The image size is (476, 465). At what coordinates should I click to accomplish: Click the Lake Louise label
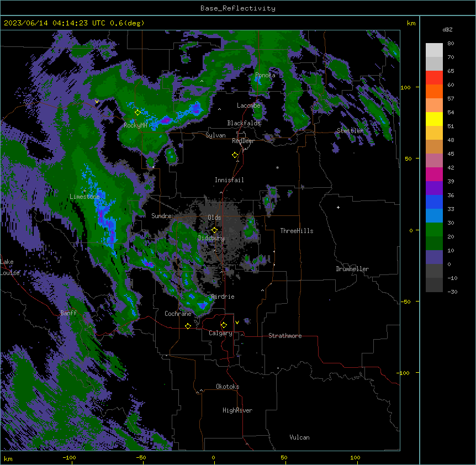point(10,267)
